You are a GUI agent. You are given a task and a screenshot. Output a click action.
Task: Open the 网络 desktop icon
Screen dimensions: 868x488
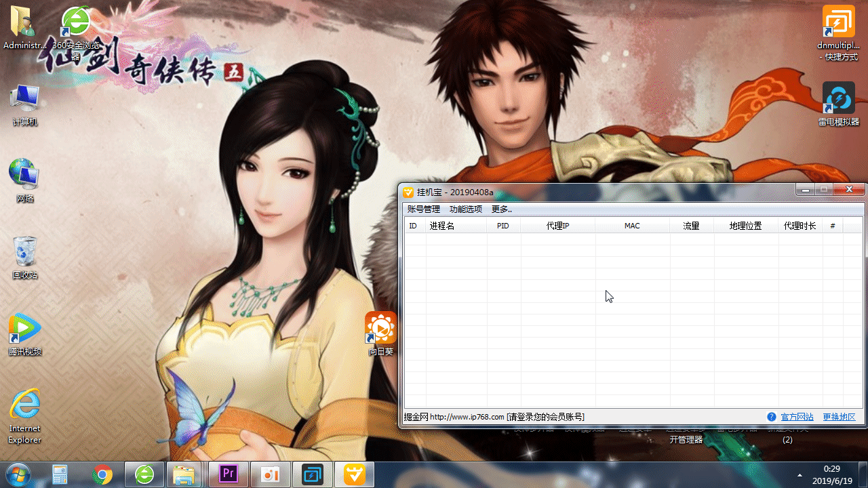coord(24,181)
